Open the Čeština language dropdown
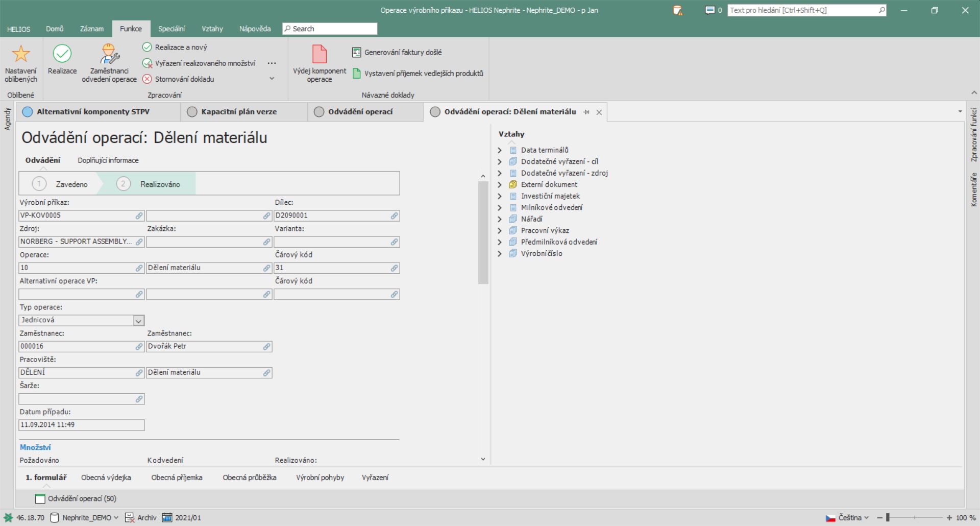980x526 pixels. click(848, 517)
